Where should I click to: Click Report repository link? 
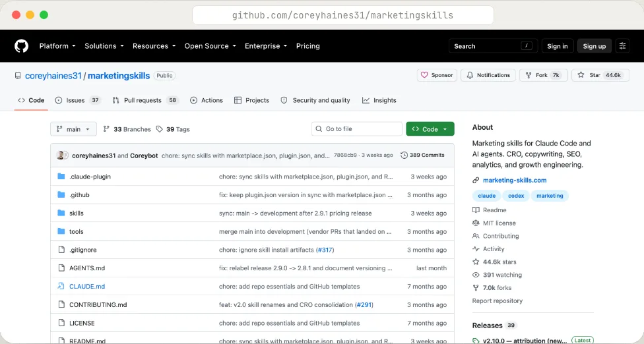pos(498,301)
